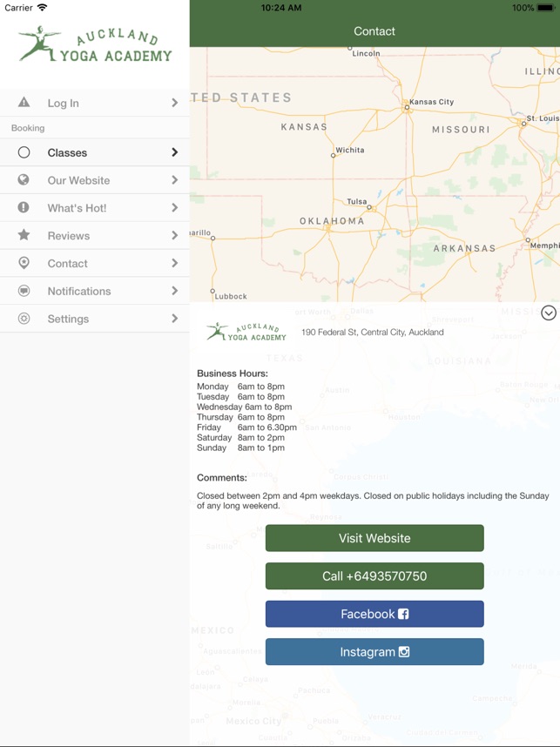Select the Log In menu item
The width and height of the screenshot is (560, 747).
pyautogui.click(x=95, y=103)
